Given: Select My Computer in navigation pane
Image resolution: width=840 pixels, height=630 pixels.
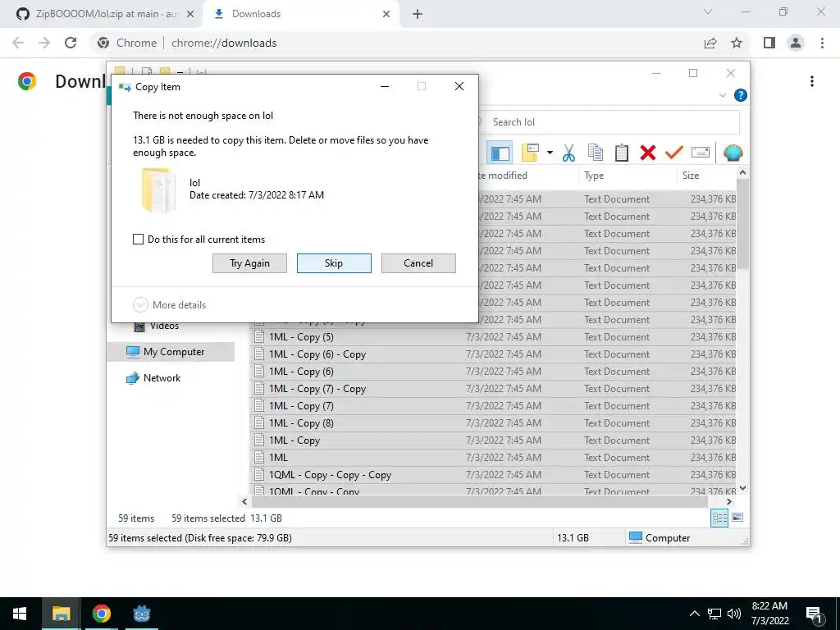Looking at the screenshot, I should pos(171,352).
